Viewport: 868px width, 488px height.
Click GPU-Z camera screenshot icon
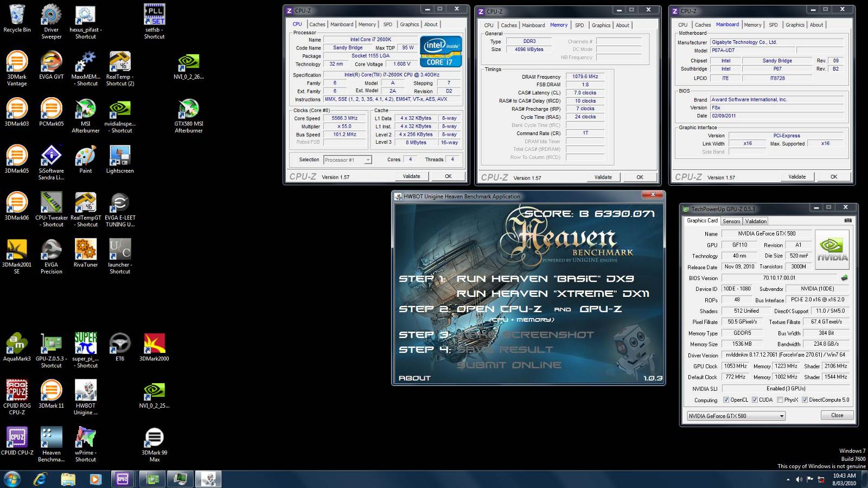[848, 221]
